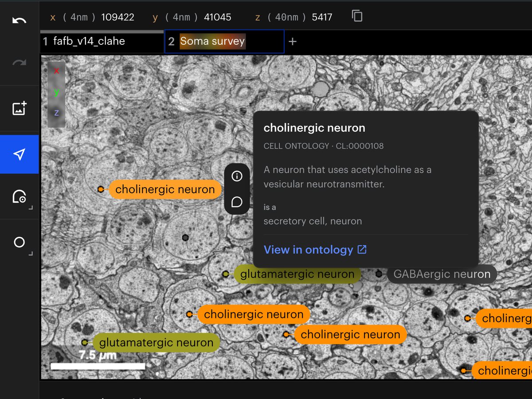This screenshot has height=399, width=532.
Task: Select the cholinergic neuron label directly below GABAergic
Action: (350, 334)
